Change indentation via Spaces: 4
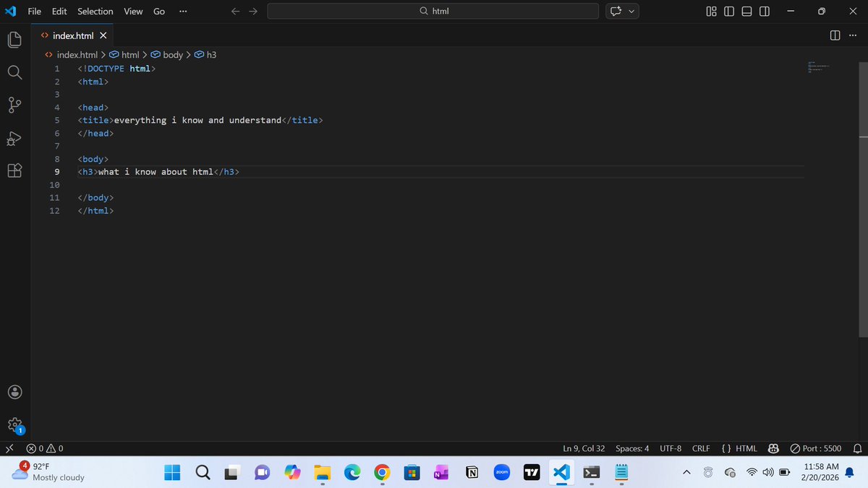 (x=632, y=449)
